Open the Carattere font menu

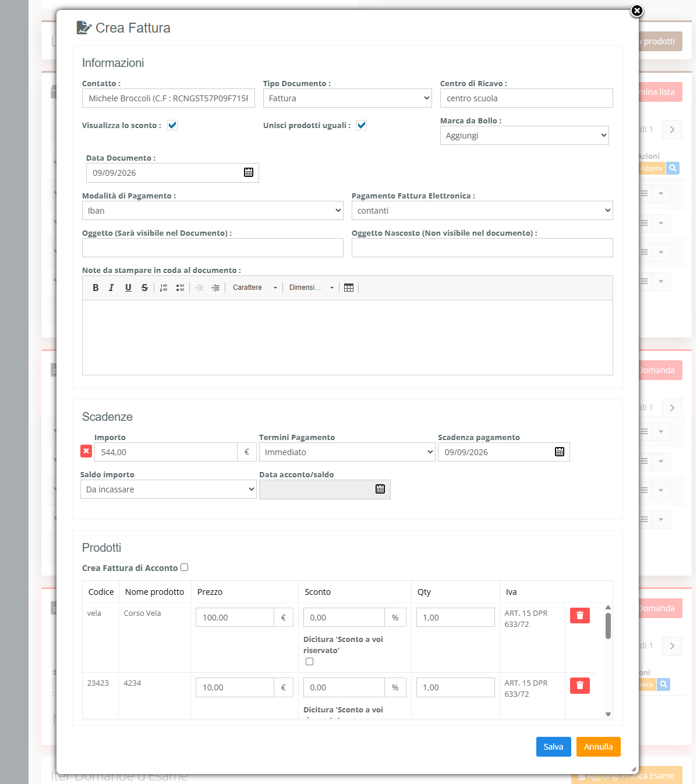[255, 288]
